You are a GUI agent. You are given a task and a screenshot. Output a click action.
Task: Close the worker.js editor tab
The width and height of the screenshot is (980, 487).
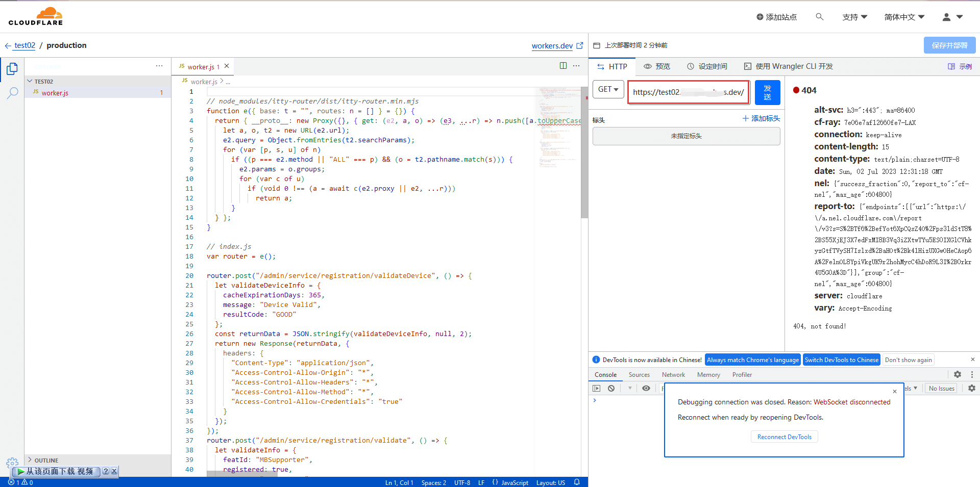tap(227, 66)
